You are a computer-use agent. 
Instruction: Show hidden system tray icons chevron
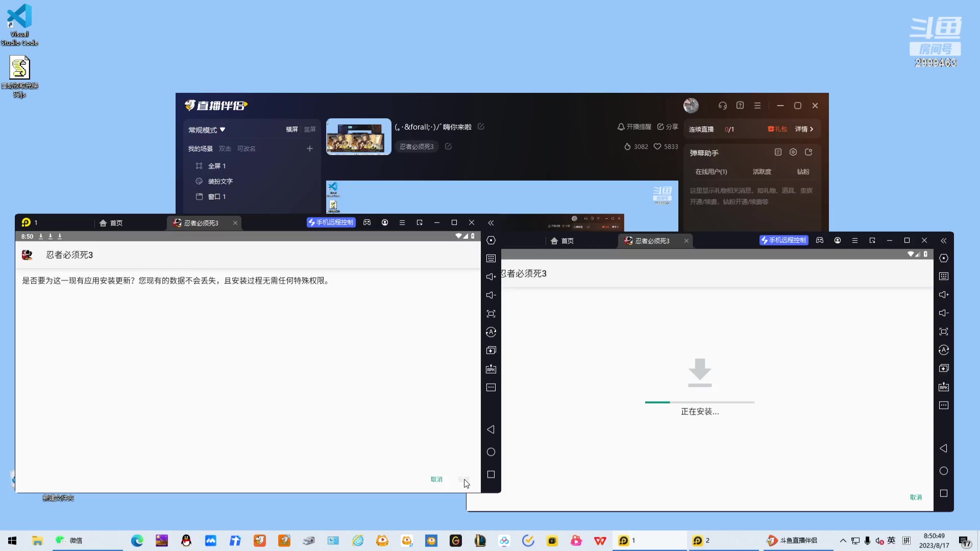[843, 541]
